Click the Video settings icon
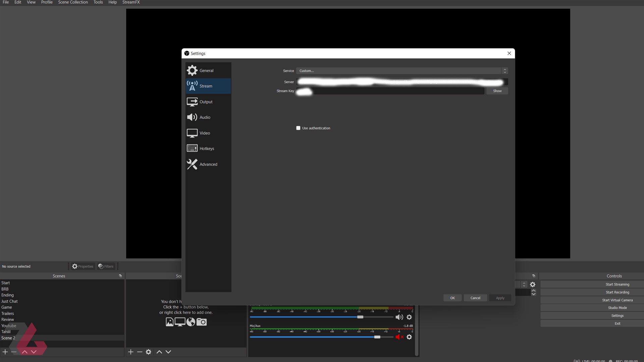644x362 pixels. click(x=192, y=133)
